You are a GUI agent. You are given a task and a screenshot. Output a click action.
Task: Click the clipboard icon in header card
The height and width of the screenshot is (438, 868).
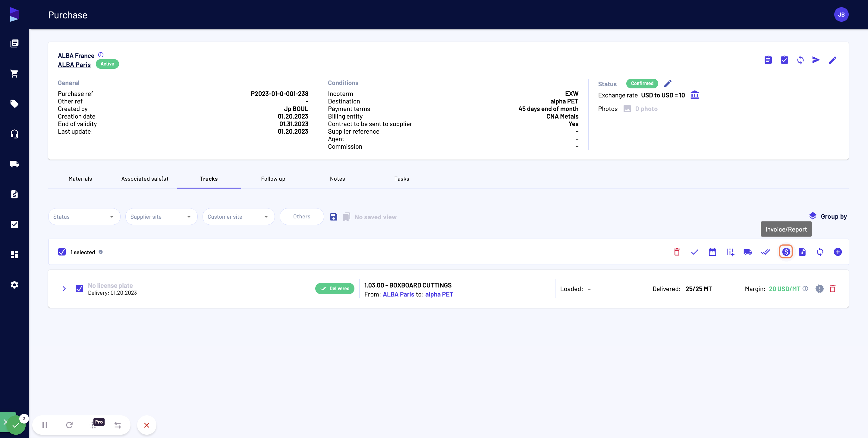pos(768,60)
